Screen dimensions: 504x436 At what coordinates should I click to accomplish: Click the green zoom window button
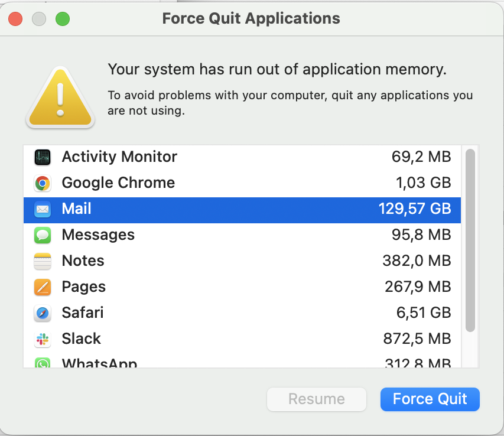pos(63,19)
